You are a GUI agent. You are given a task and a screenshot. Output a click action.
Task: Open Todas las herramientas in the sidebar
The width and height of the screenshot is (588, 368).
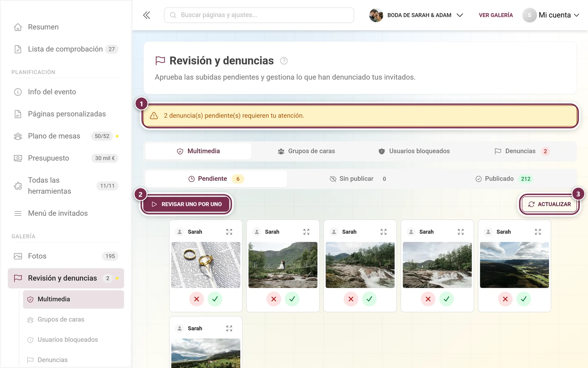(x=66, y=186)
